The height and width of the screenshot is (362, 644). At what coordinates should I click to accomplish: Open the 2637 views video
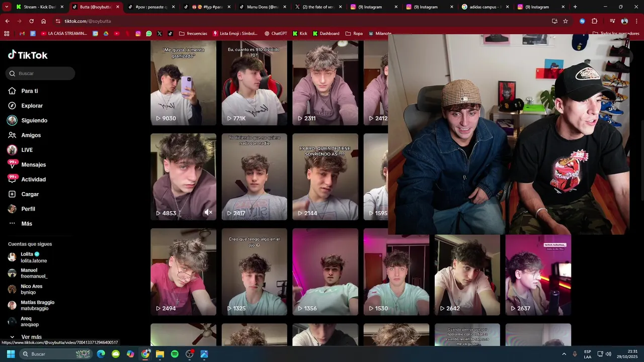538,275
